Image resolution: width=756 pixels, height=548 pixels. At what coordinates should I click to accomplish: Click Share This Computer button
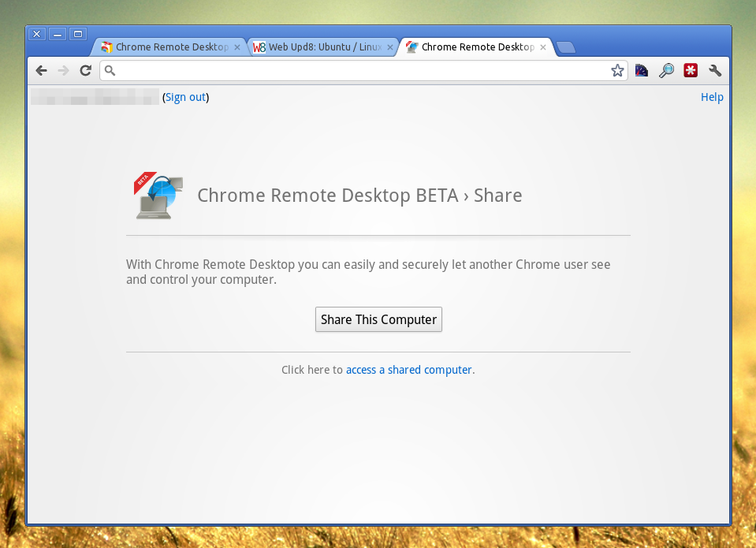pos(378,319)
